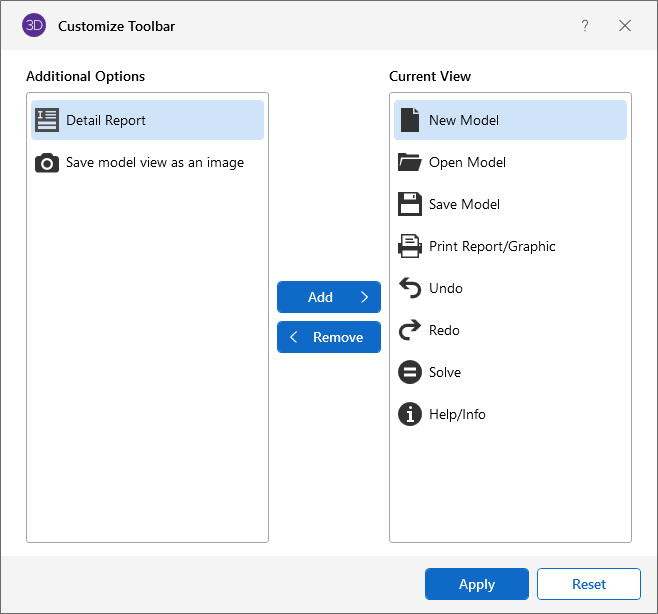Click the Open Model folder icon
The width and height of the screenshot is (658, 614).
[x=410, y=162]
